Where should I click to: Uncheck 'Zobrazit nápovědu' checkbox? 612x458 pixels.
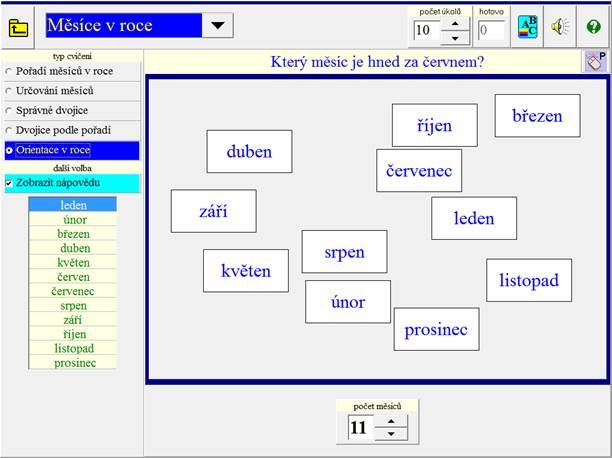point(10,184)
